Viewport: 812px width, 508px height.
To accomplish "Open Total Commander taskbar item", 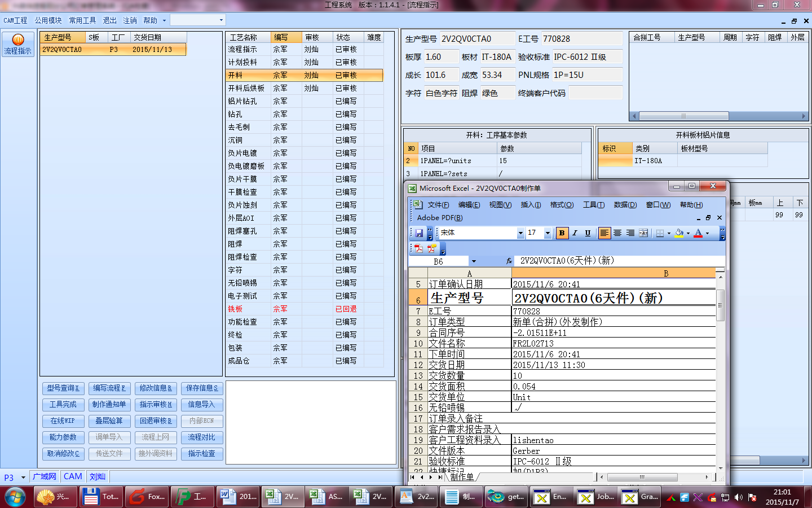I will tap(101, 497).
